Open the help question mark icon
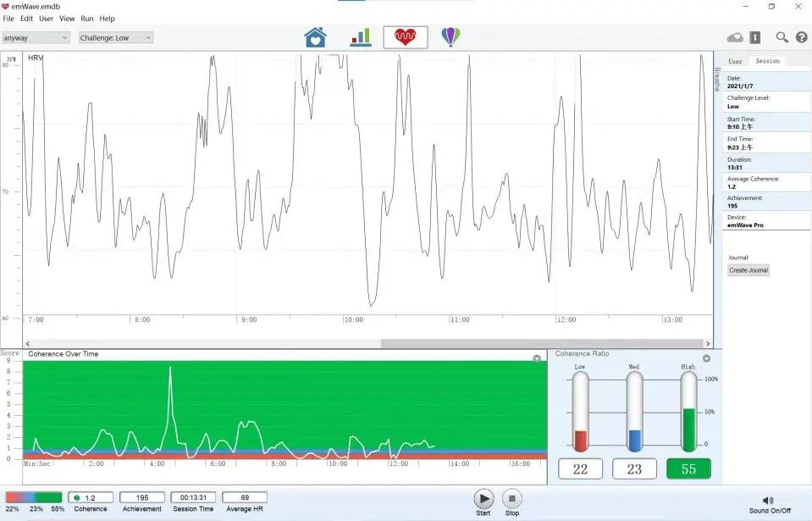The height and width of the screenshot is (521, 812). 801,37
